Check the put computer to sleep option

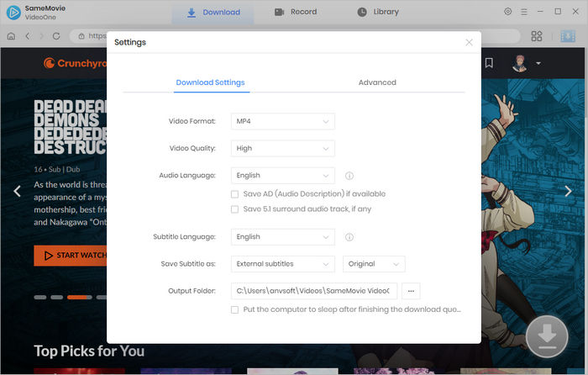pos(235,309)
